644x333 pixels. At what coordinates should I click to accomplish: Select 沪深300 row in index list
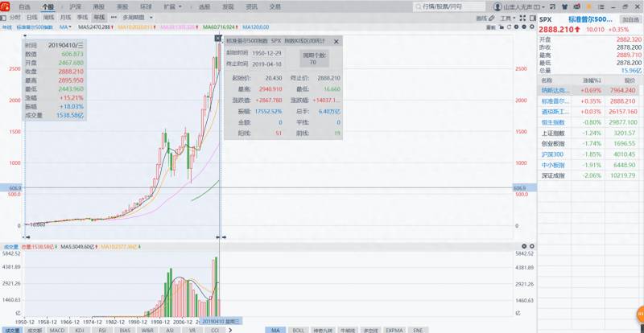(x=590, y=154)
